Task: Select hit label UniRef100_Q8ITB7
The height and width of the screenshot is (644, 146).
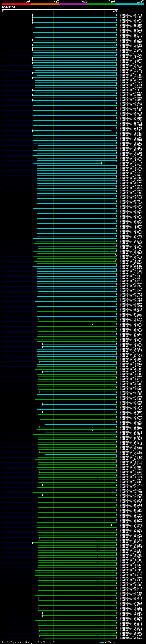Action: point(131,254)
